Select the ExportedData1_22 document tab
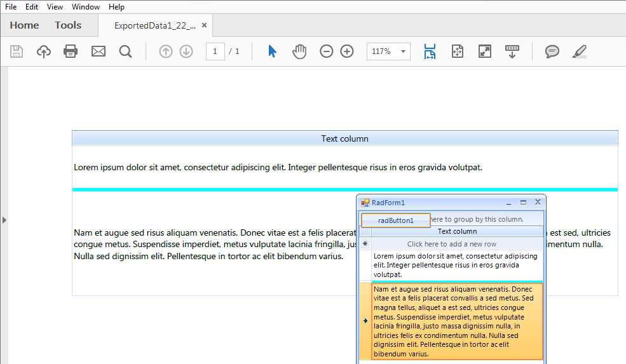Image resolution: width=626 pixels, height=364 pixels. coord(155,25)
